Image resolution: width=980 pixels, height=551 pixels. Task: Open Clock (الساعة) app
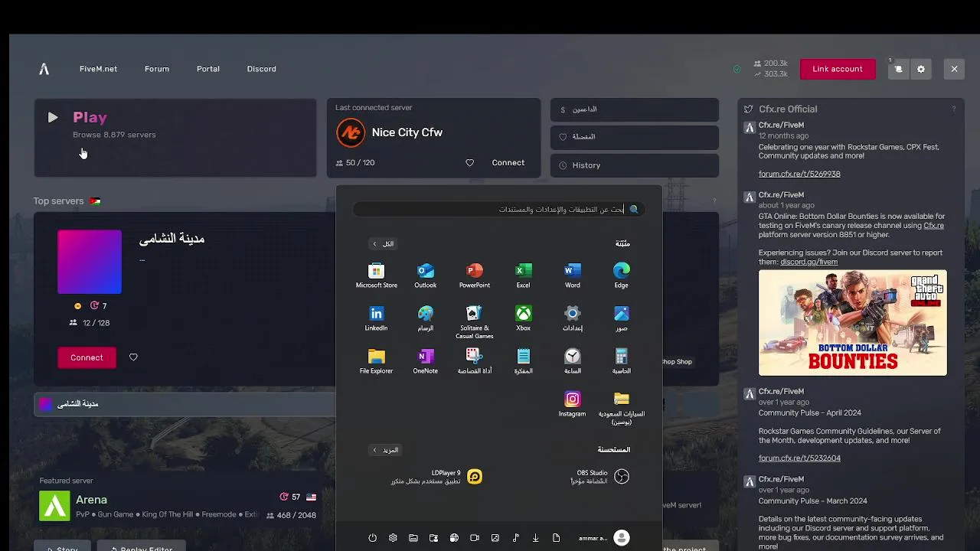click(x=573, y=361)
